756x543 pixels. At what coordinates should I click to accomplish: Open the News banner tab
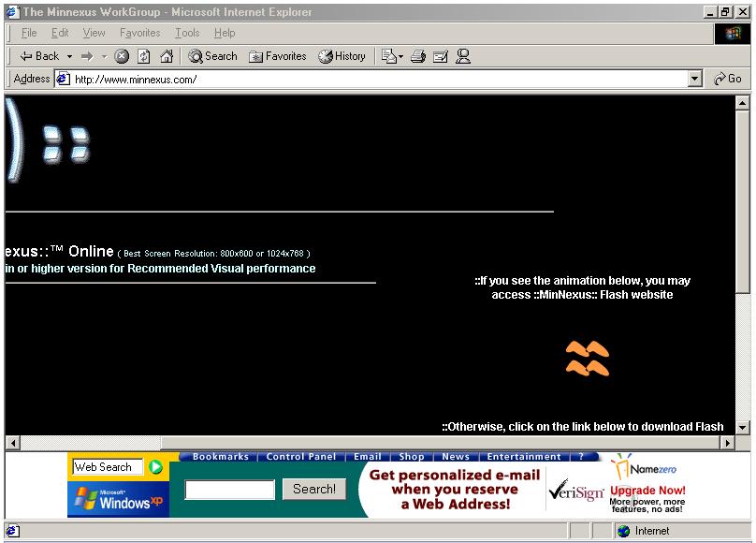click(x=456, y=457)
